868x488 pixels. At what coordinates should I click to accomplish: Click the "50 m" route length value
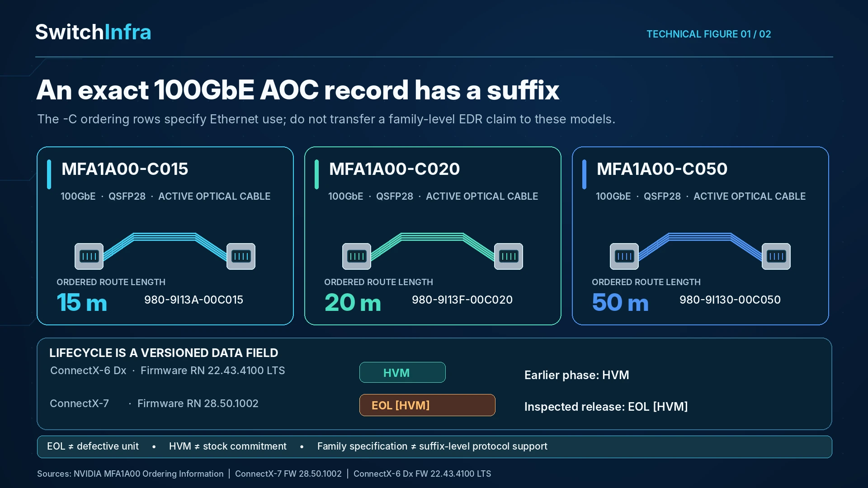[620, 302]
